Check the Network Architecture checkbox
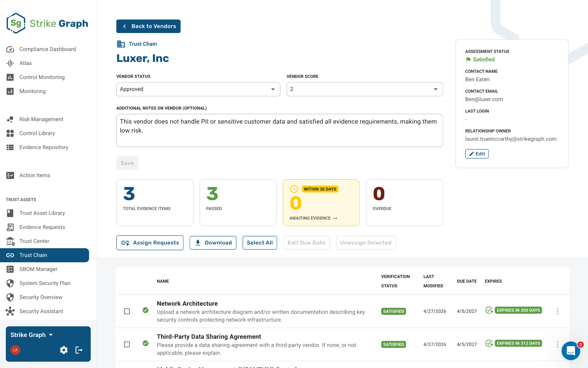This screenshot has width=588, height=368. (127, 311)
